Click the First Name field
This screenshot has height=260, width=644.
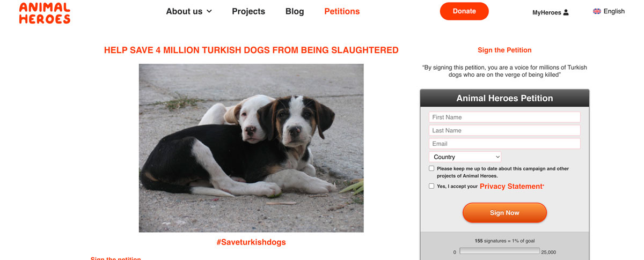point(504,117)
